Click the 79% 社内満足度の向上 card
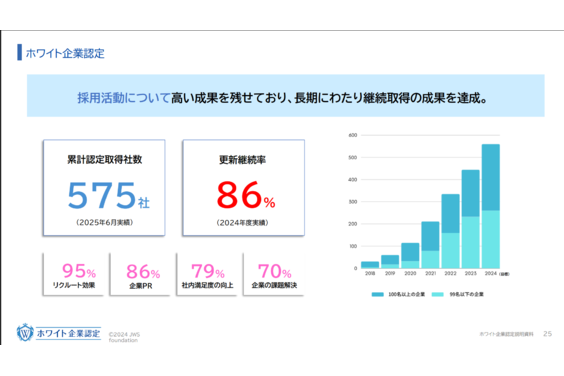The height and width of the screenshot is (376, 564). 207,274
